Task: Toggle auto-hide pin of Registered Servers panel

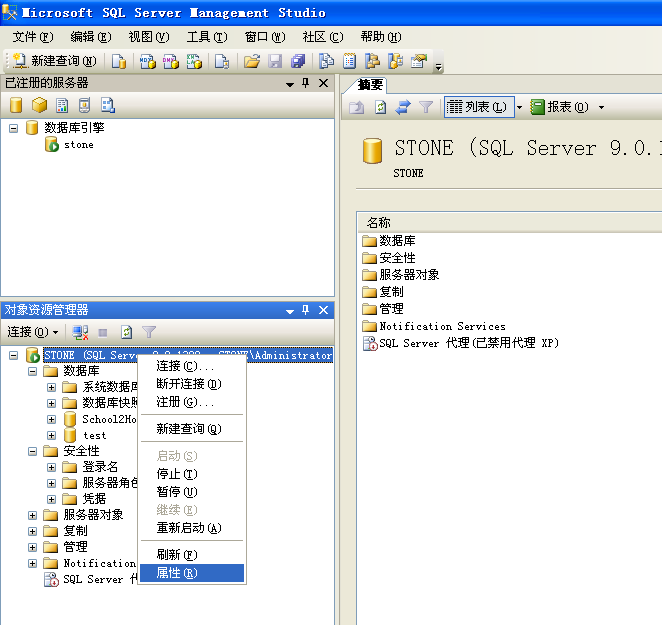Action: click(x=306, y=83)
